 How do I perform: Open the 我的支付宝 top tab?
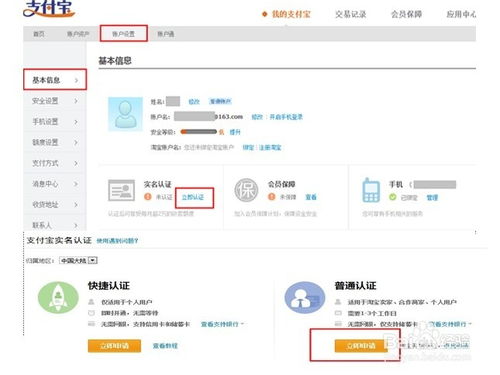coord(291,14)
